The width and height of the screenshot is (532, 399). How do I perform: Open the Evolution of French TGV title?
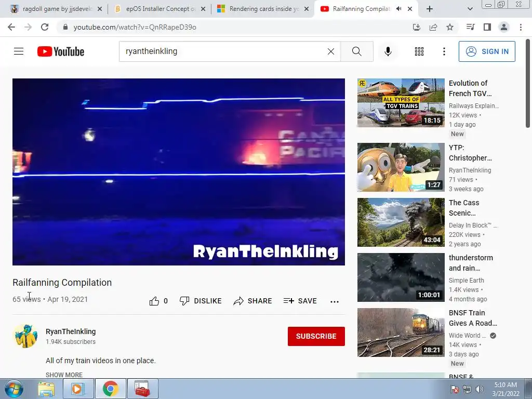click(470, 88)
